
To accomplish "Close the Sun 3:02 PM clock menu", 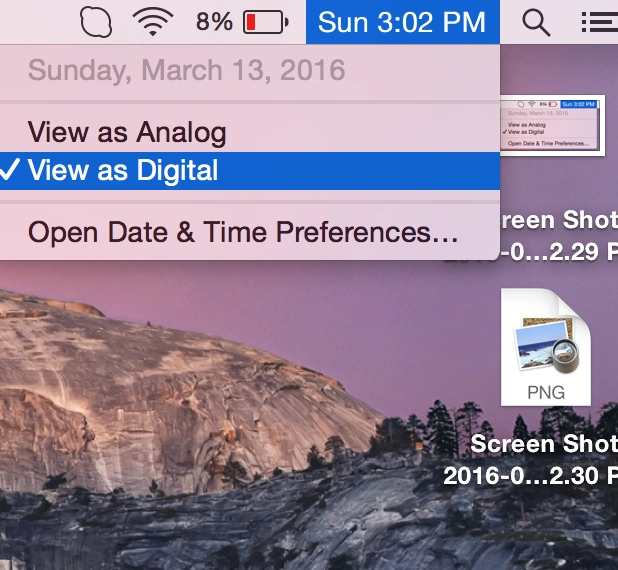I will tap(401, 22).
